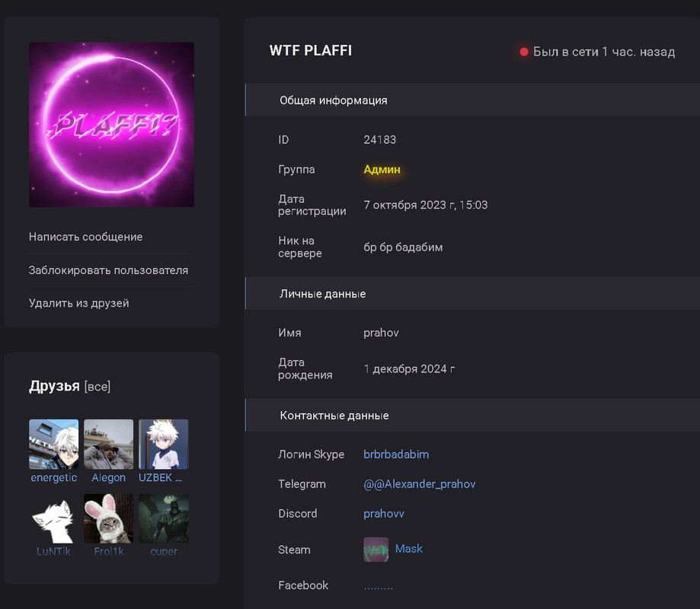
Task: Click Удалить из друзей link
Action: tap(79, 304)
